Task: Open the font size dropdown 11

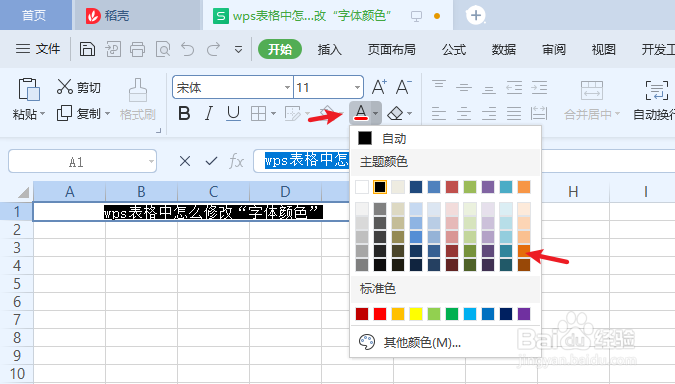Action: tap(357, 88)
